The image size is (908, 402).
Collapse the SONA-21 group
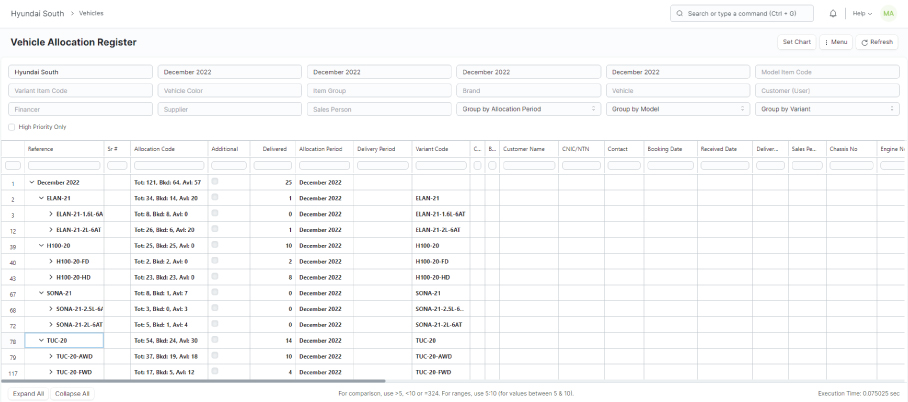tap(41, 293)
